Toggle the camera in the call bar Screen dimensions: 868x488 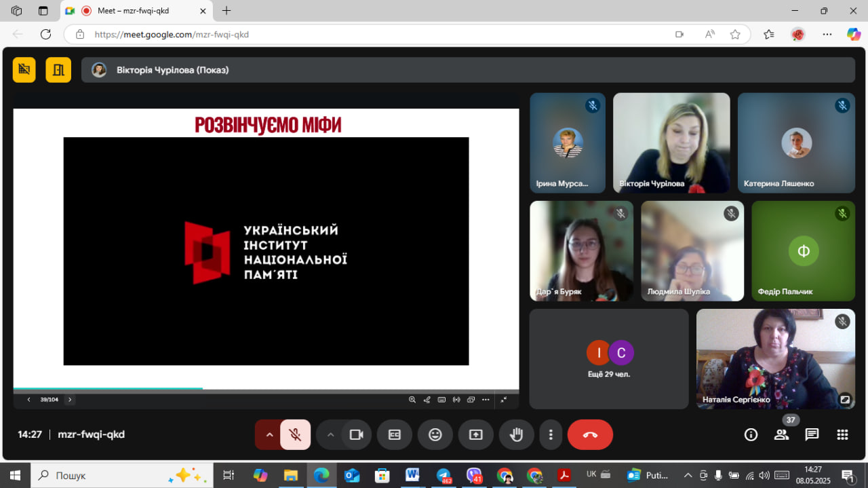point(356,434)
